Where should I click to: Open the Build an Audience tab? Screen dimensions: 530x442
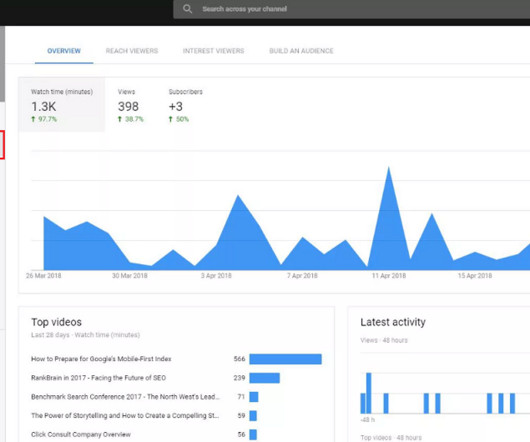coord(301,51)
